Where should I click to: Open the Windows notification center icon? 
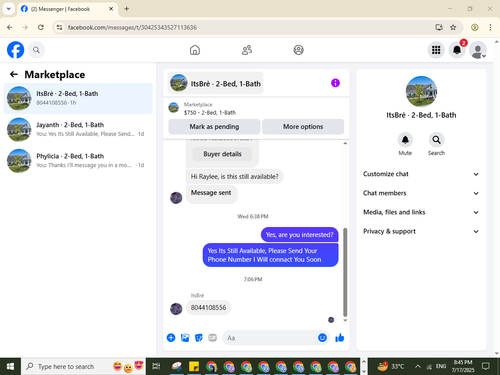486,366
